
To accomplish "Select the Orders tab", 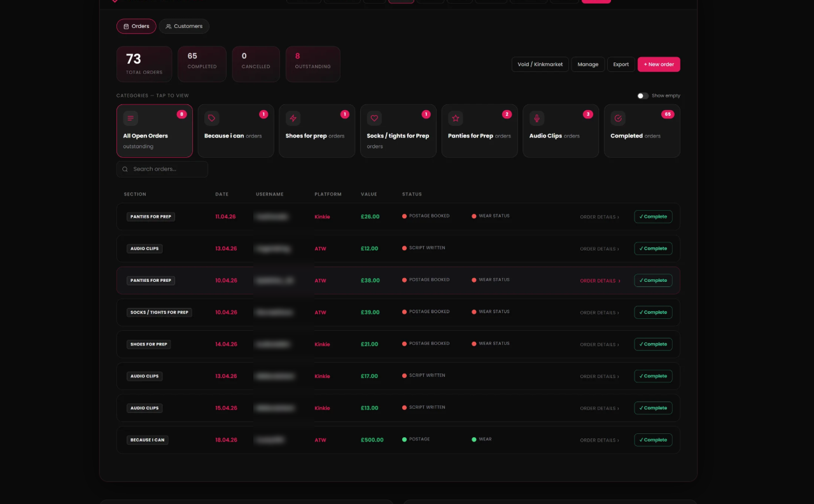I will coord(136,26).
